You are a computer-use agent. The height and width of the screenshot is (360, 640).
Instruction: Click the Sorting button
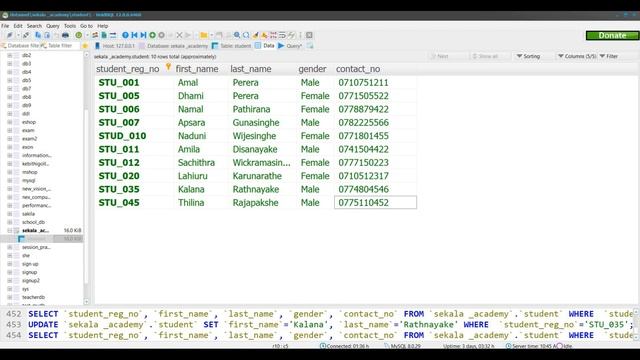point(529,56)
